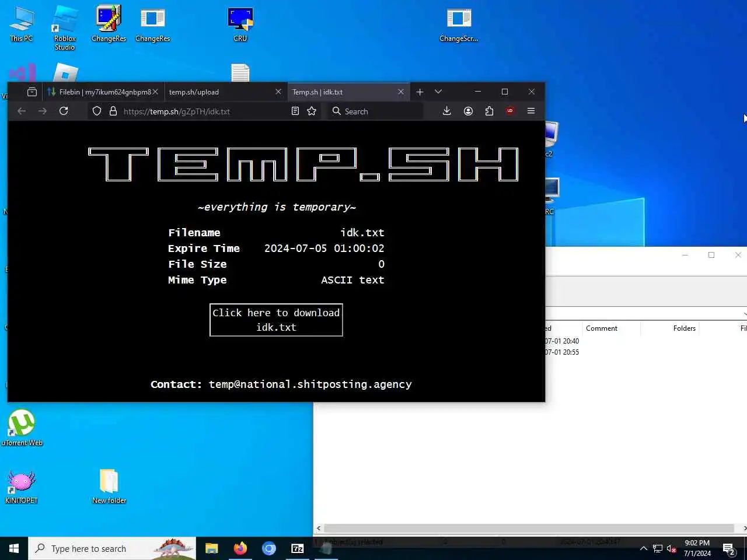Switch to the Filebin tab
This screenshot has height=560, width=747.
tap(103, 92)
